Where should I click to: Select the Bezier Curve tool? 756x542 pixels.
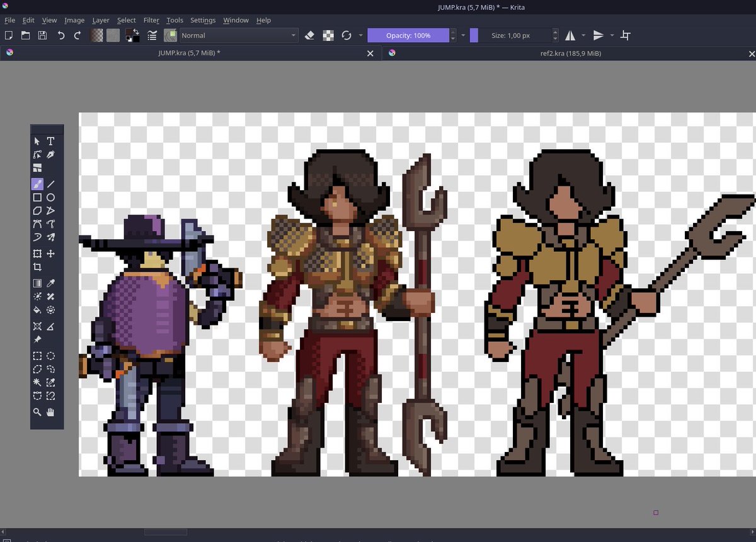[37, 223]
